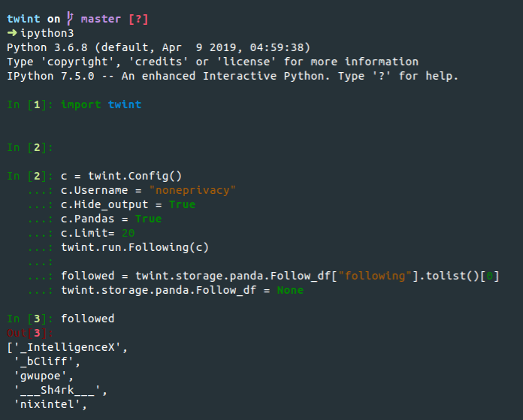523x420 pixels.
Task: Click the True value of c.Pandas
Action: (x=149, y=219)
